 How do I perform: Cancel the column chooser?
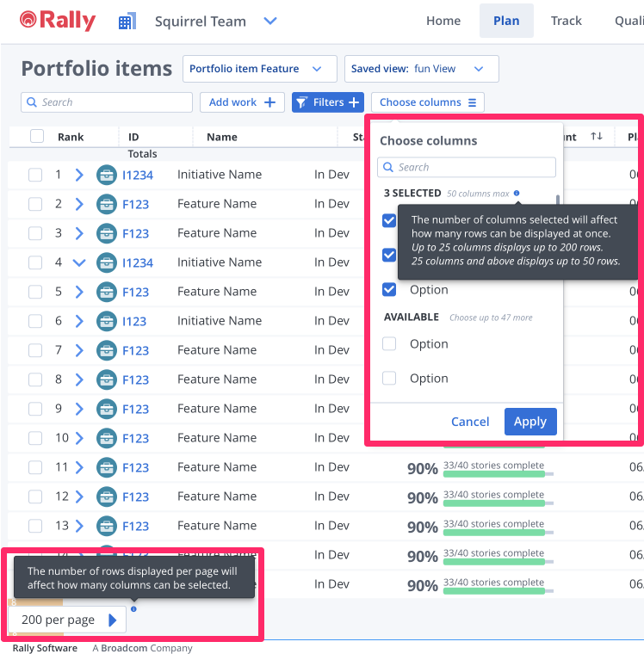click(x=470, y=422)
